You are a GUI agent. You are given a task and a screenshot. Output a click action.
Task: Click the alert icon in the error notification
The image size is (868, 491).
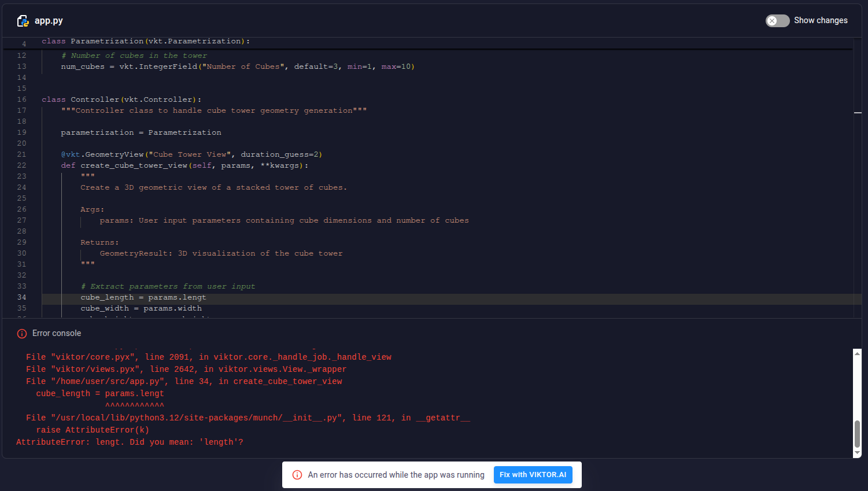point(297,475)
